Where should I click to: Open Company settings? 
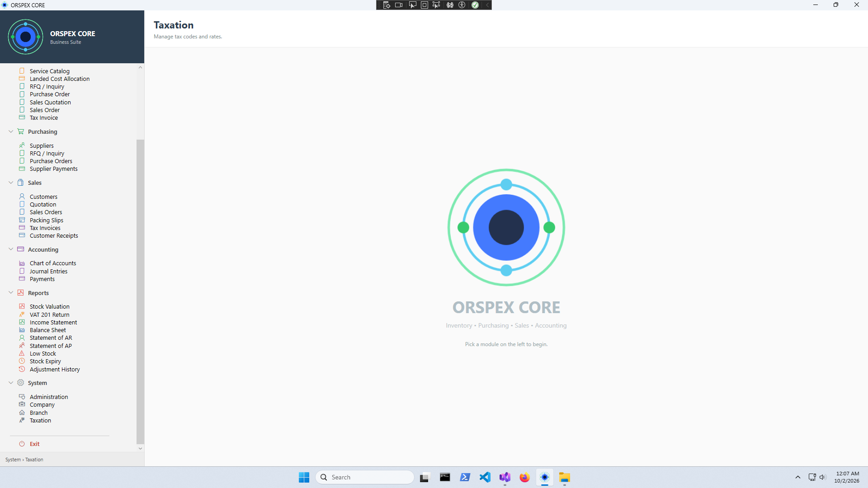click(x=42, y=404)
